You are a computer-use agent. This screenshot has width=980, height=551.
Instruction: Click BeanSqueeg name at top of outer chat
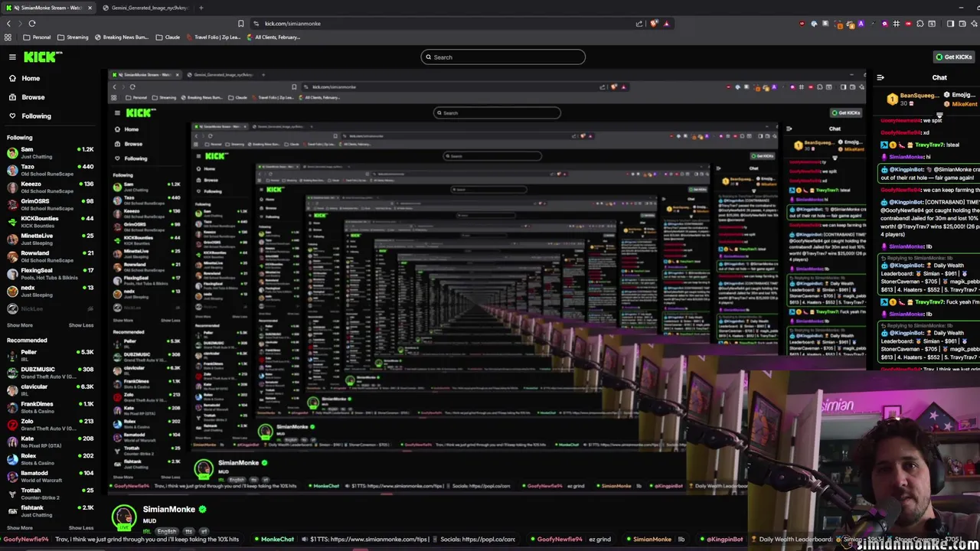point(919,96)
